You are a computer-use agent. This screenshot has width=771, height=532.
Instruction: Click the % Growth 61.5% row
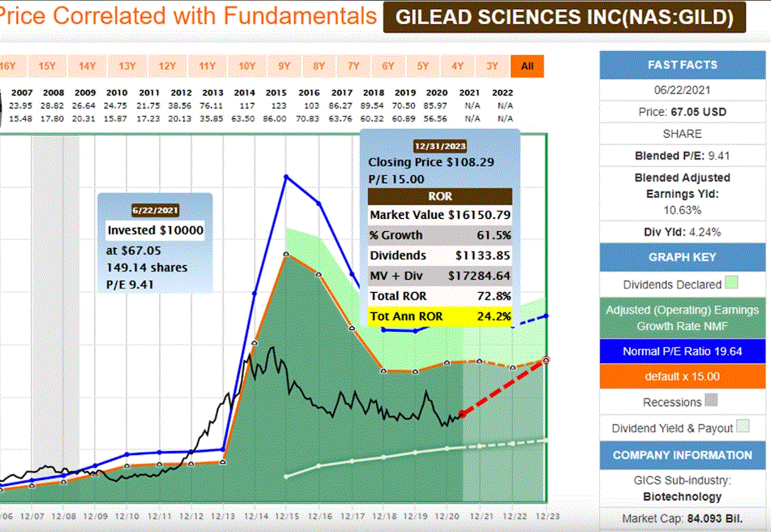440,235
